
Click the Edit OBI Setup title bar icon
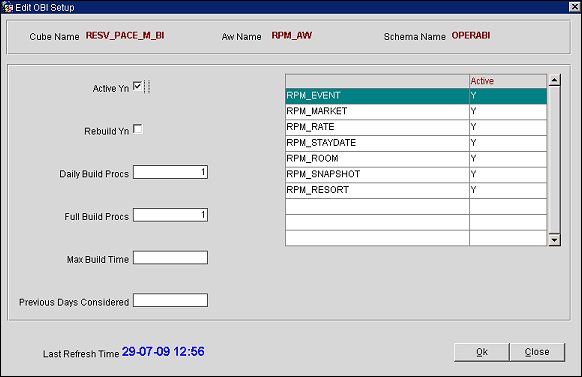coord(7,7)
